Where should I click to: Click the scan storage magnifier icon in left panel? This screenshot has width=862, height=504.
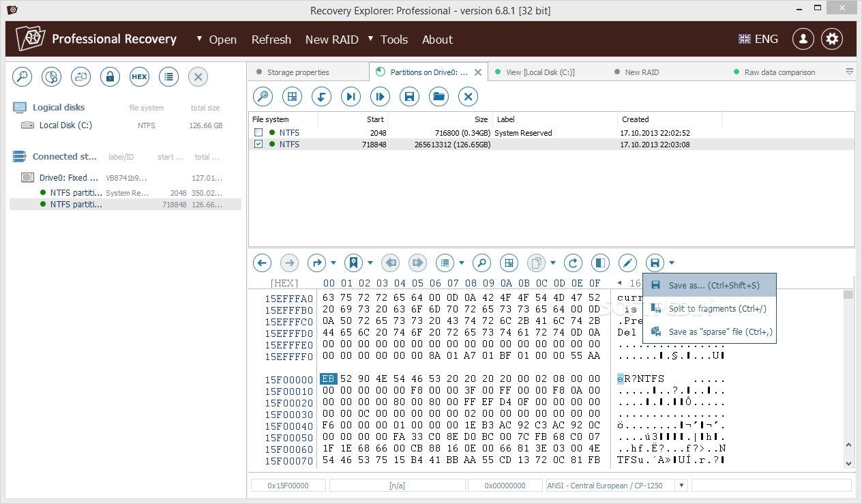point(23,77)
